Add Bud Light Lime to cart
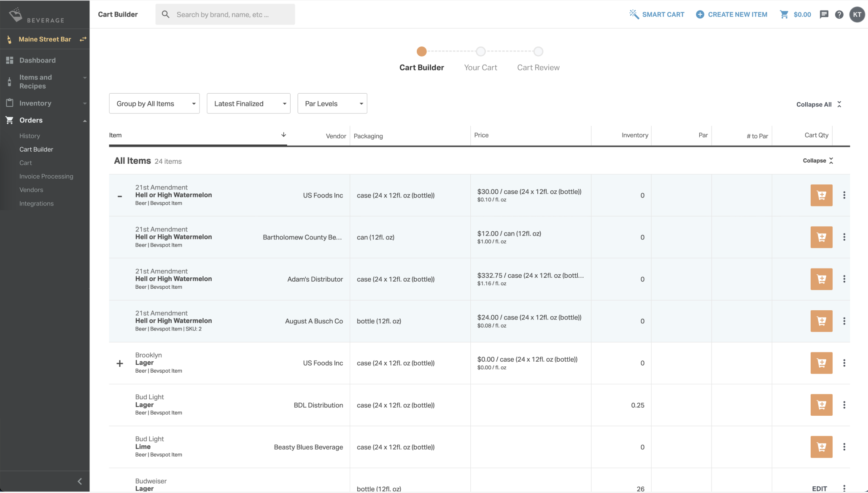 [821, 447]
